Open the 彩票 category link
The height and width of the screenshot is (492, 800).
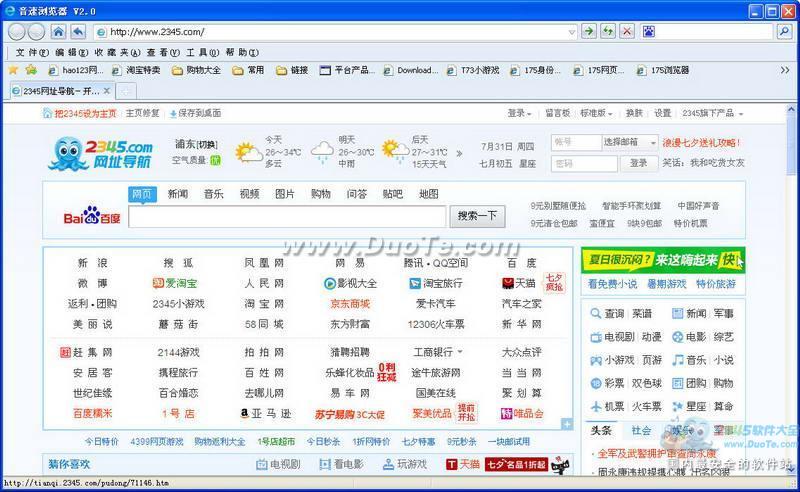(614, 383)
